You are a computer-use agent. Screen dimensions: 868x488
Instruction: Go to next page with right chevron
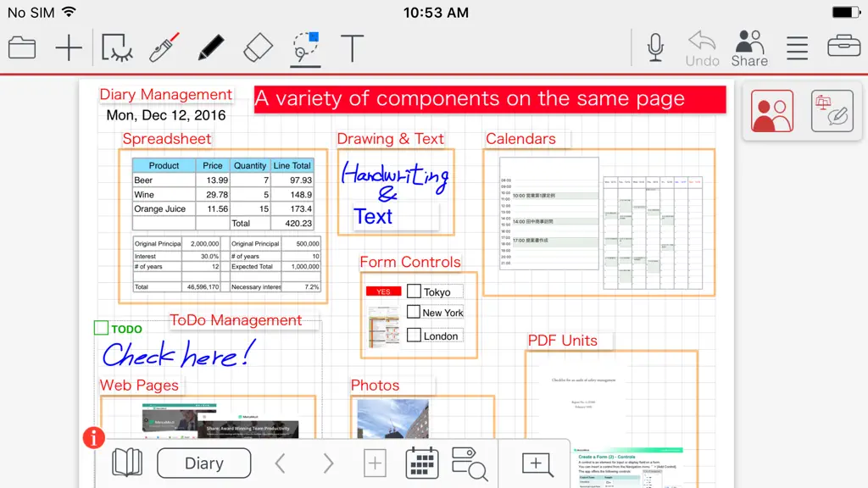pyautogui.click(x=328, y=463)
